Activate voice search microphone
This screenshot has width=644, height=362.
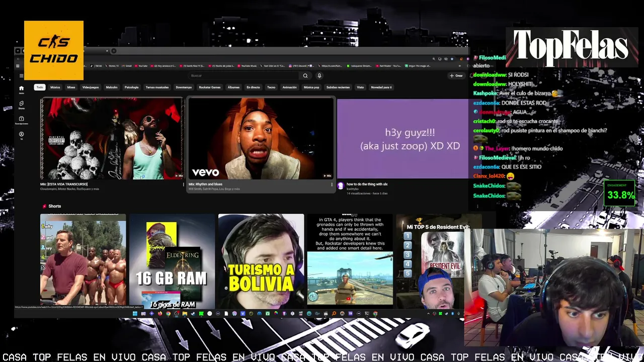pos(319,75)
